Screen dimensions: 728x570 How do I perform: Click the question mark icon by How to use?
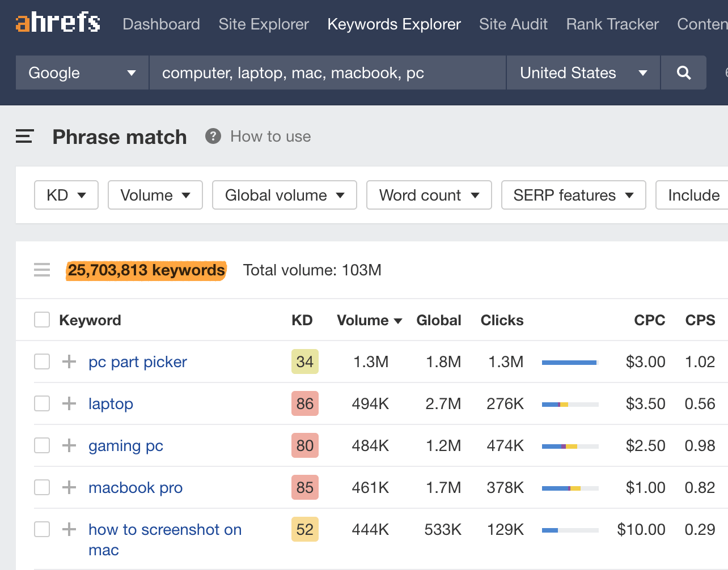tap(212, 136)
